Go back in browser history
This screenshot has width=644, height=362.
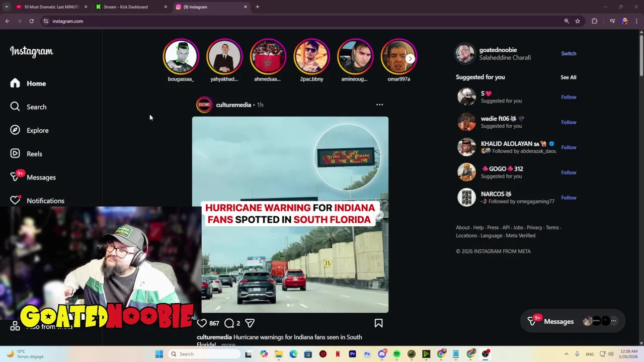tap(7, 21)
